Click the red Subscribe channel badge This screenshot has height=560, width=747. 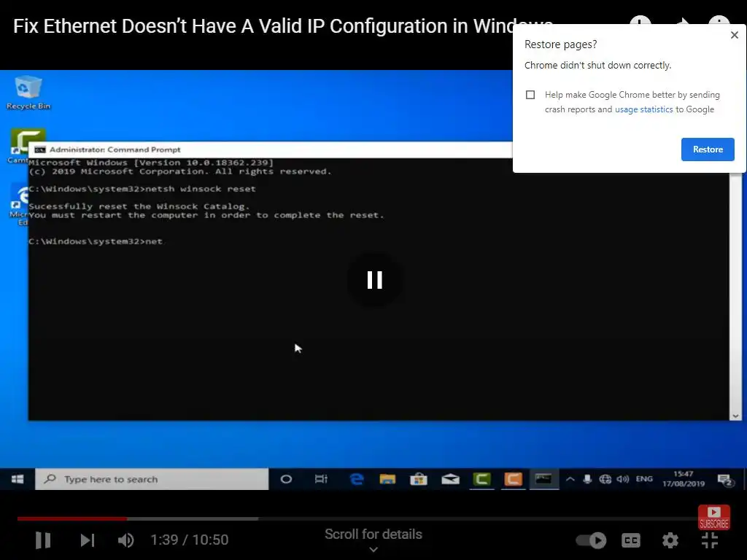click(713, 517)
